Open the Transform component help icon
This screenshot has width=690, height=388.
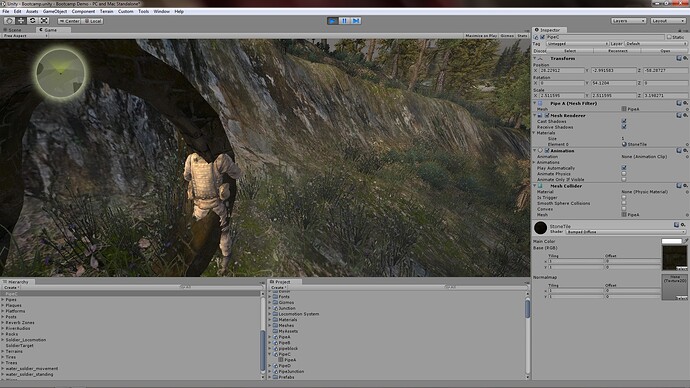pyautogui.click(x=679, y=58)
